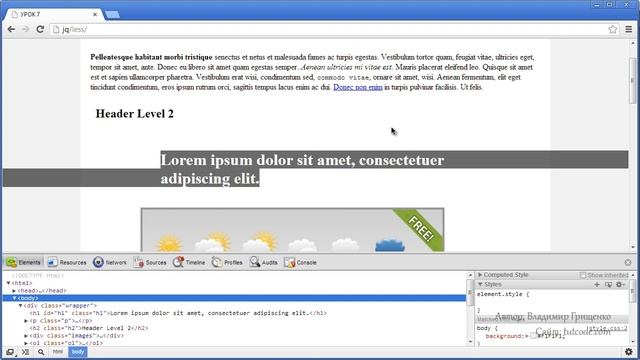
Task: Collapse the body node
Action: click(x=14, y=298)
